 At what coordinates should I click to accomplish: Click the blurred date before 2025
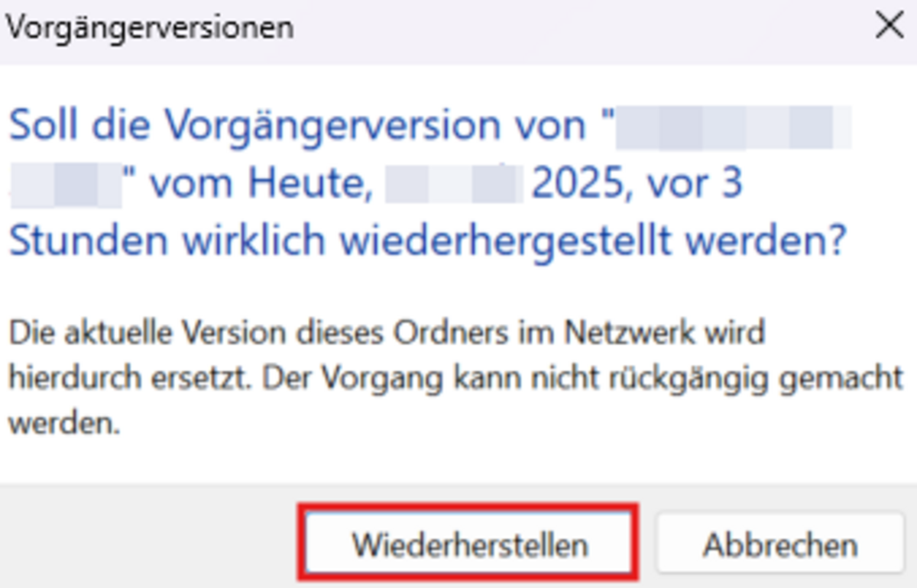click(x=454, y=185)
